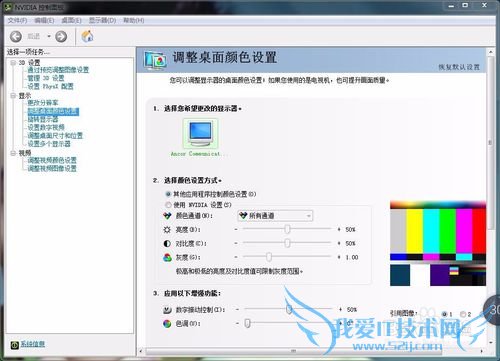Select 使用 NVIDIA 设置 radio button
500x361 pixels.
[x=168, y=205]
